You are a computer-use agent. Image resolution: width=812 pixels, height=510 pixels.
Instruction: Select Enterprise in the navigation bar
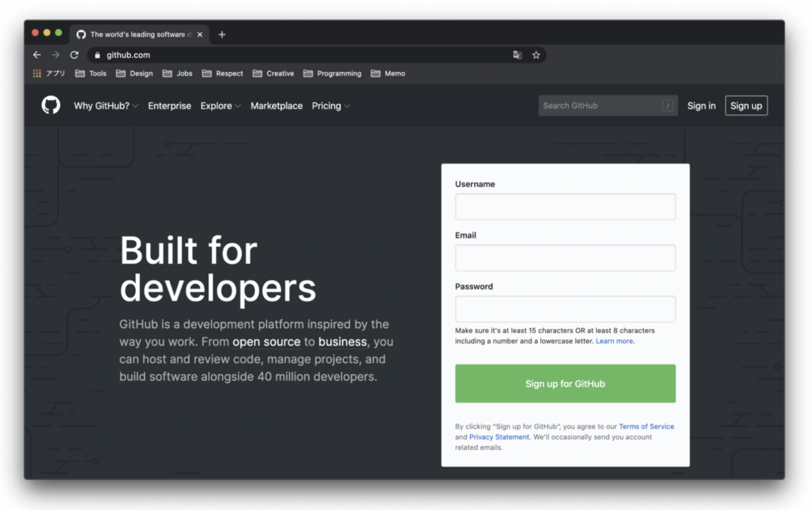pos(170,105)
